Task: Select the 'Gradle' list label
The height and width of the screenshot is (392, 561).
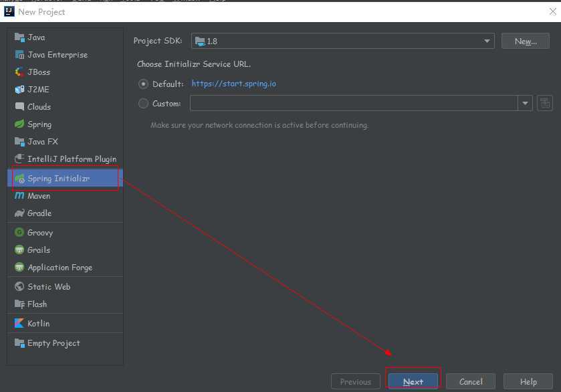Action: pyautogui.click(x=39, y=213)
